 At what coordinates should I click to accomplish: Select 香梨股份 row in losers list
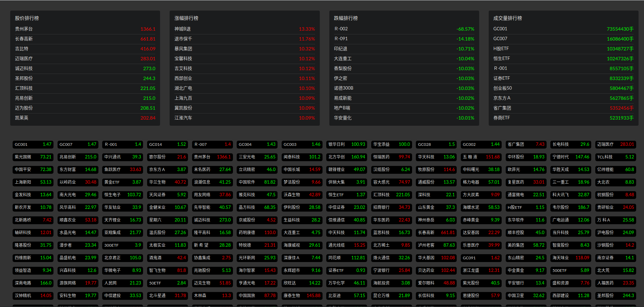pos(404,68)
